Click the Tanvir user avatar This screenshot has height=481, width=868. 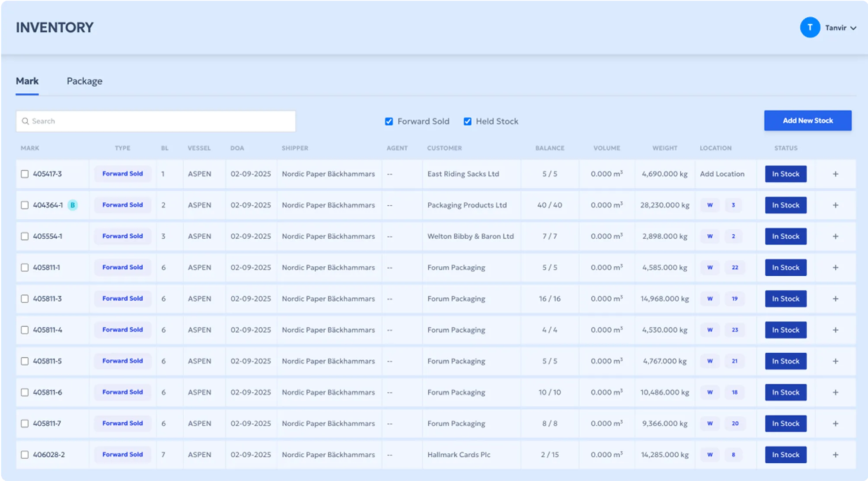coord(810,28)
